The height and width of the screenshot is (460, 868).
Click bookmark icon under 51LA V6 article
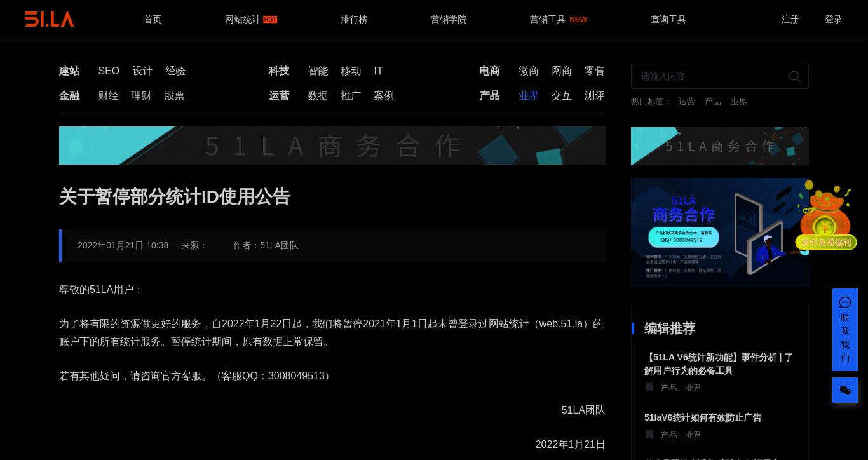(x=649, y=388)
